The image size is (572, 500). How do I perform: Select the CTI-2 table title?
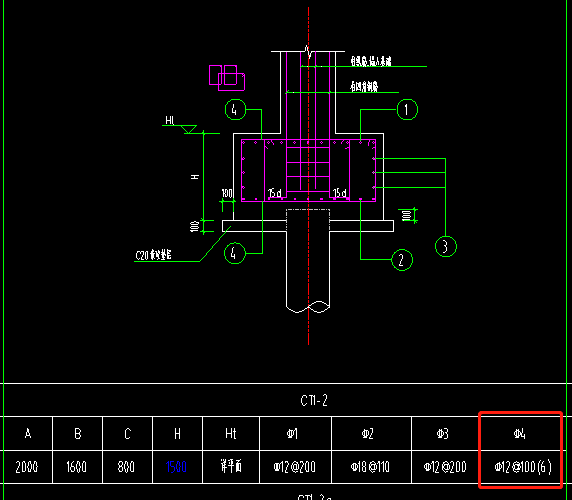314,400
